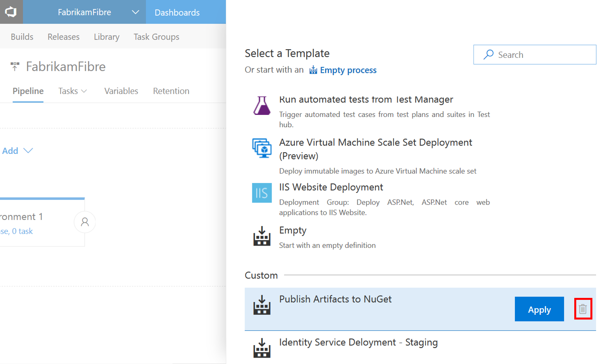Select Identity Service Deloyment - Staging template
Viewport: 603px width, 364px height.
pos(358,342)
